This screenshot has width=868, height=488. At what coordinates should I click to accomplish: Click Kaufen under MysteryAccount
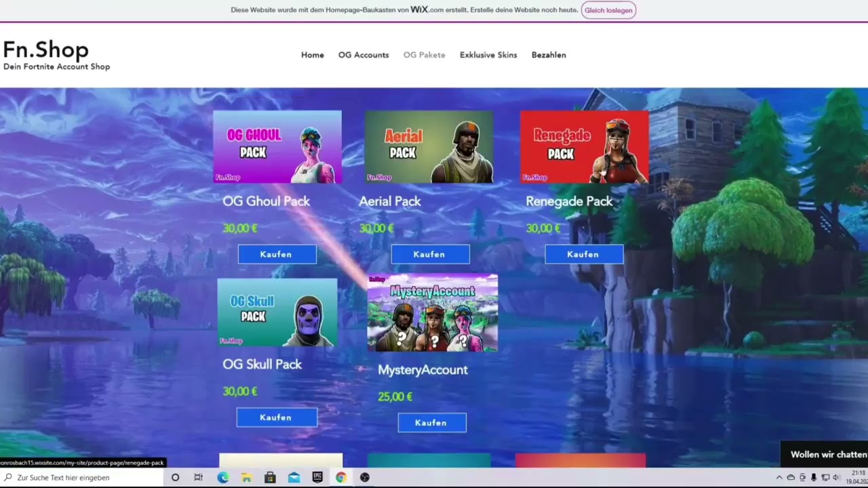tap(432, 422)
